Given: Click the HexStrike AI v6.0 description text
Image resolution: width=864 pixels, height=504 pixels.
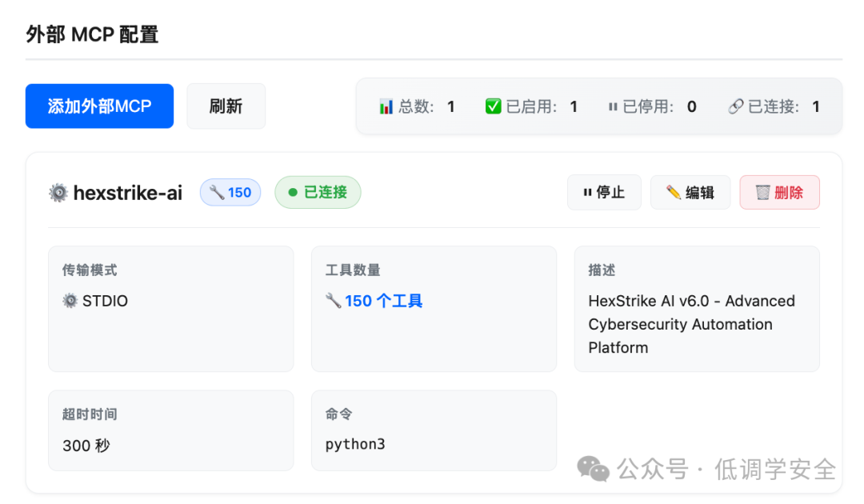Looking at the screenshot, I should coord(691,324).
